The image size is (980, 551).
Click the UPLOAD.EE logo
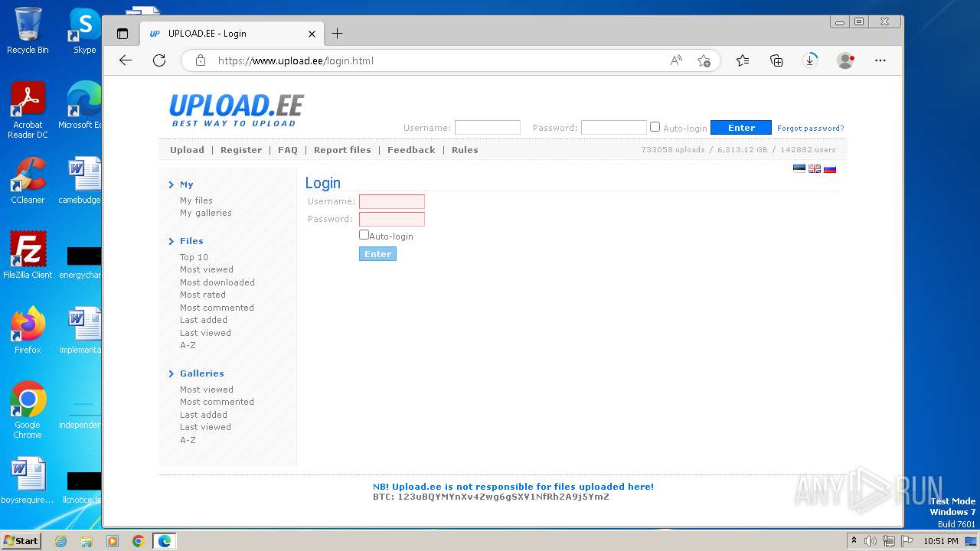point(237,110)
